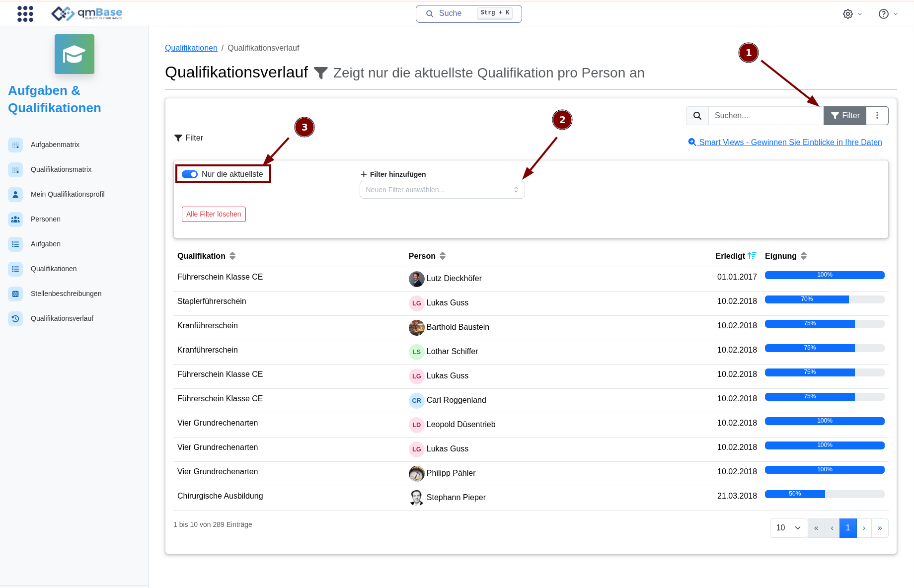Go to the next page of results
Viewport: 914px width, 588px height.
pos(864,528)
